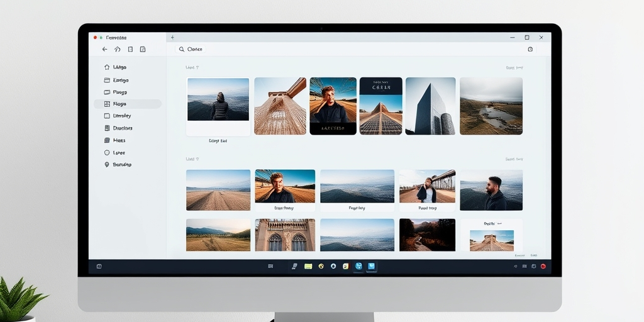Image resolution: width=644 pixels, height=322 pixels.
Task: Click the red icon in the system tray
Action: click(543, 266)
